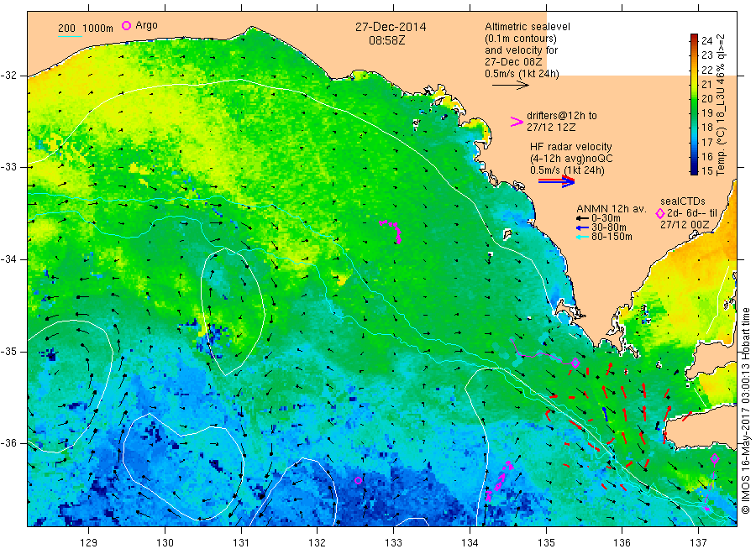Click the blue arrow beside 30-80m
This screenshot has width=756, height=554.
(x=583, y=227)
